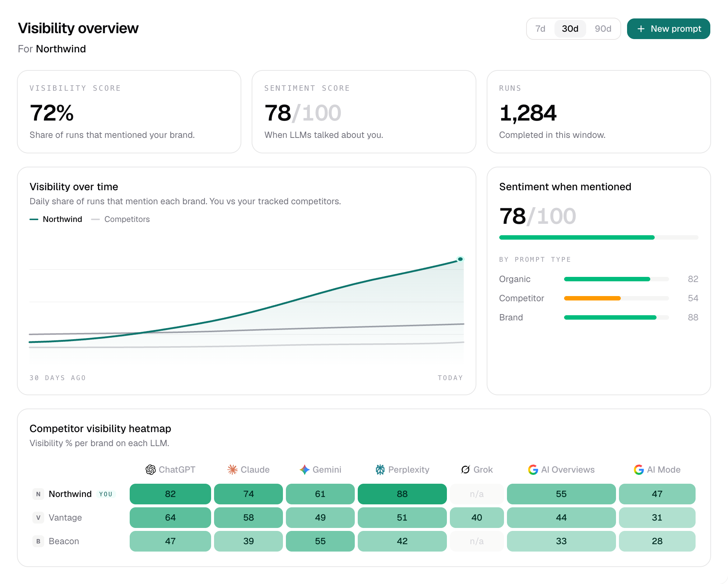Click the AI Overviews column header text
This screenshot has width=728, height=584.
pos(568,469)
